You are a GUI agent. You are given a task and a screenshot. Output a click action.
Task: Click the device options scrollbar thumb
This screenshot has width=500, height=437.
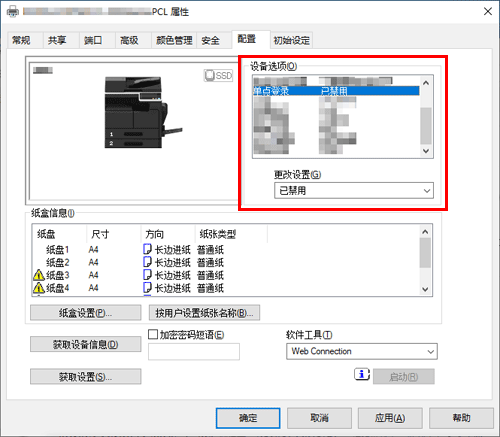pos(426,125)
